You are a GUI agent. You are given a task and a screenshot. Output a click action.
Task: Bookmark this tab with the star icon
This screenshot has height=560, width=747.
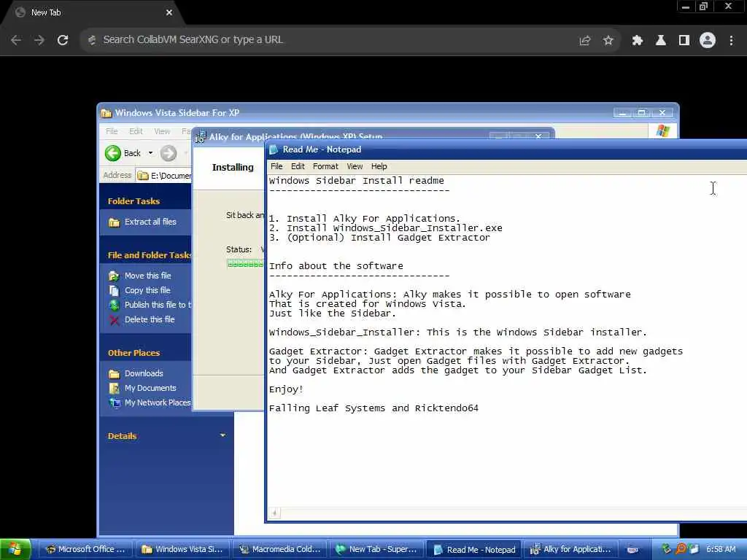point(608,41)
